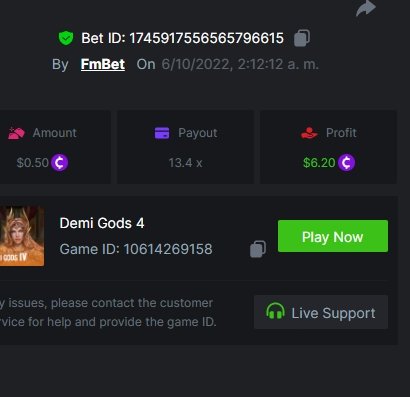Image resolution: width=410 pixels, height=397 pixels.
Task: Click the green verified shield icon
Action: click(x=66, y=38)
